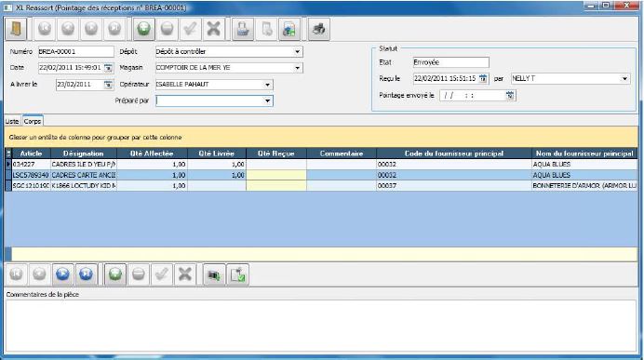
Task: Expand the Opérateur dropdown
Action: point(267,85)
